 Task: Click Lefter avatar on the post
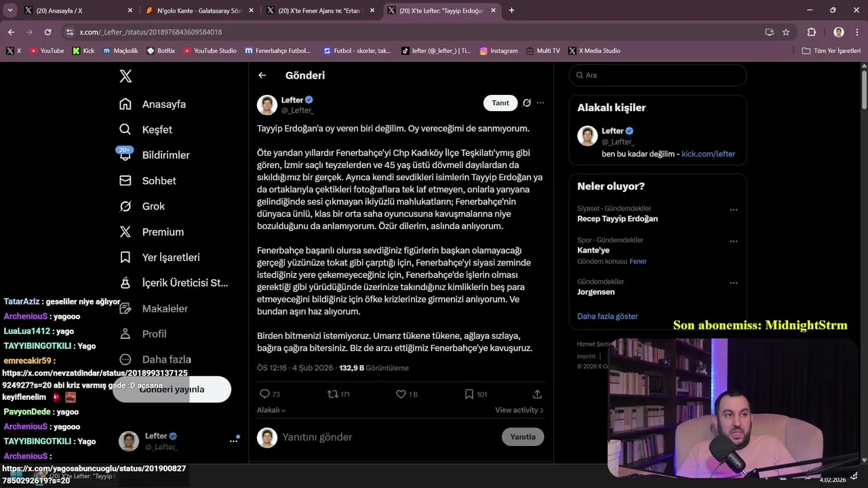coord(267,105)
